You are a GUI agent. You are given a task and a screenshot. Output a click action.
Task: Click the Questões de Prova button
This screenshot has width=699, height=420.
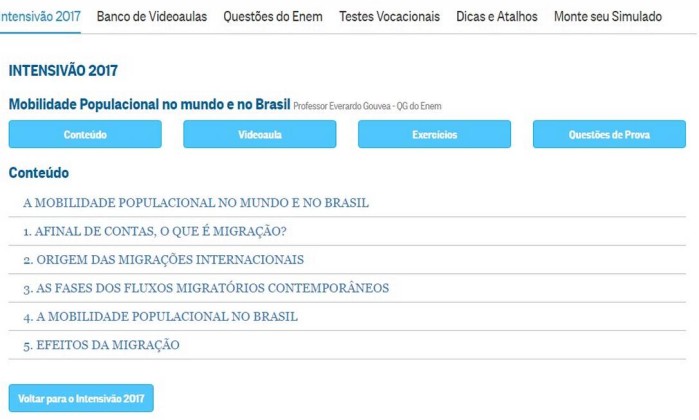pos(609,134)
